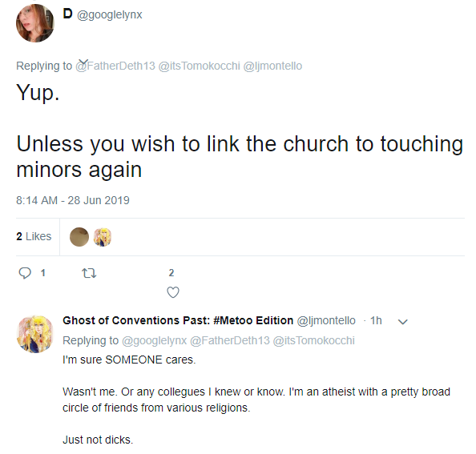Open @itsTomokocchi mention in the reply
This screenshot has width=476, height=454.
pyautogui.click(x=313, y=340)
